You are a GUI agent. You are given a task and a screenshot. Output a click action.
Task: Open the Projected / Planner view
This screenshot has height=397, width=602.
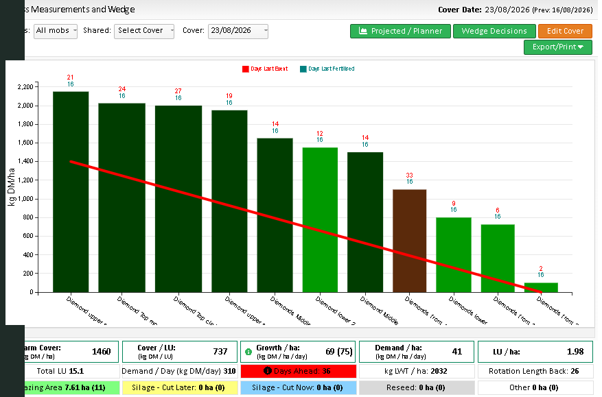pyautogui.click(x=400, y=31)
